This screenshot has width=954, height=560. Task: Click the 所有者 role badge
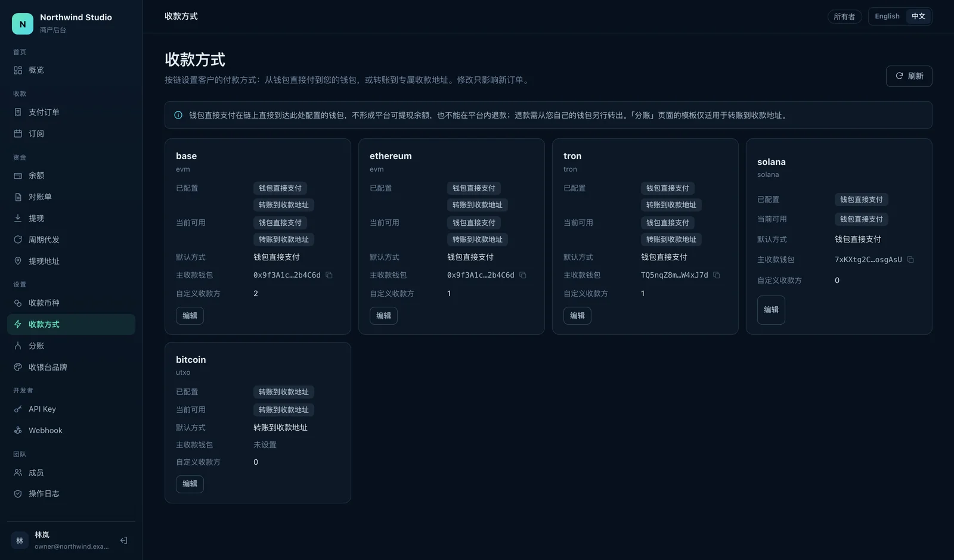click(844, 17)
